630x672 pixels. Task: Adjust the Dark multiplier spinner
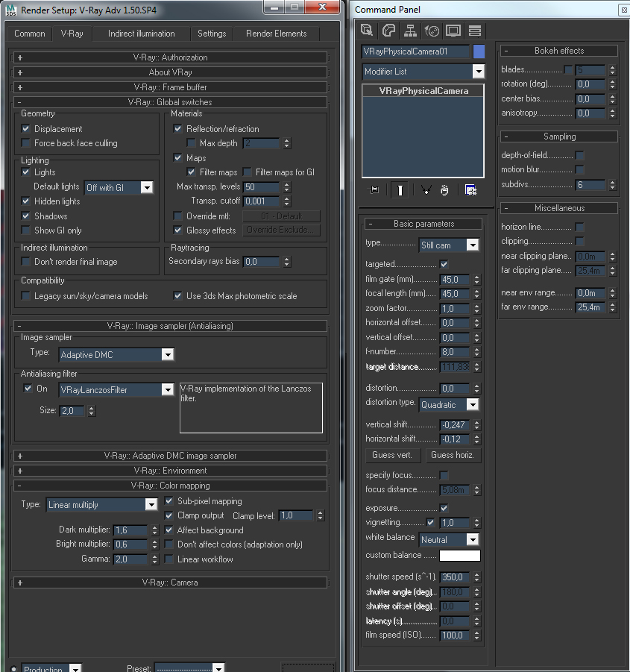click(154, 530)
